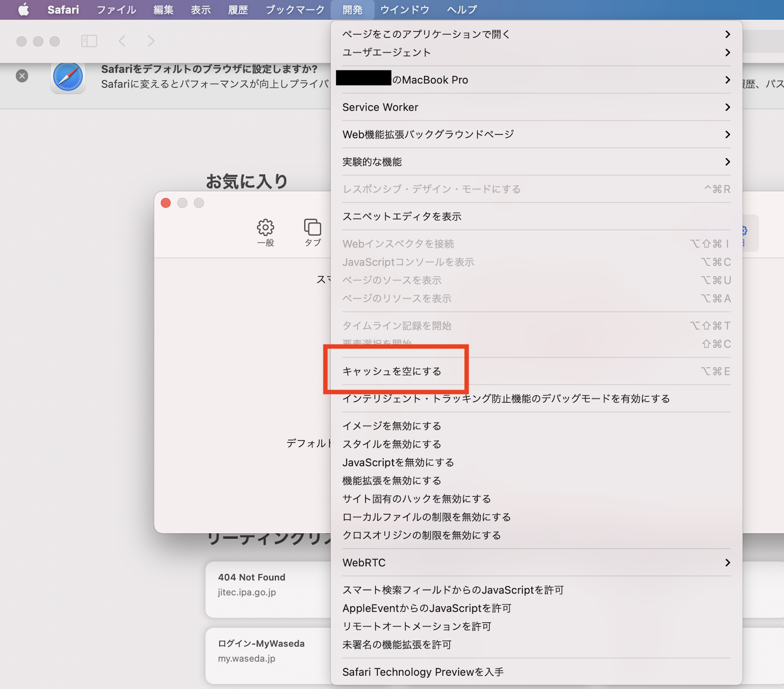
Task: Click the back navigation arrow
Action: point(122,41)
